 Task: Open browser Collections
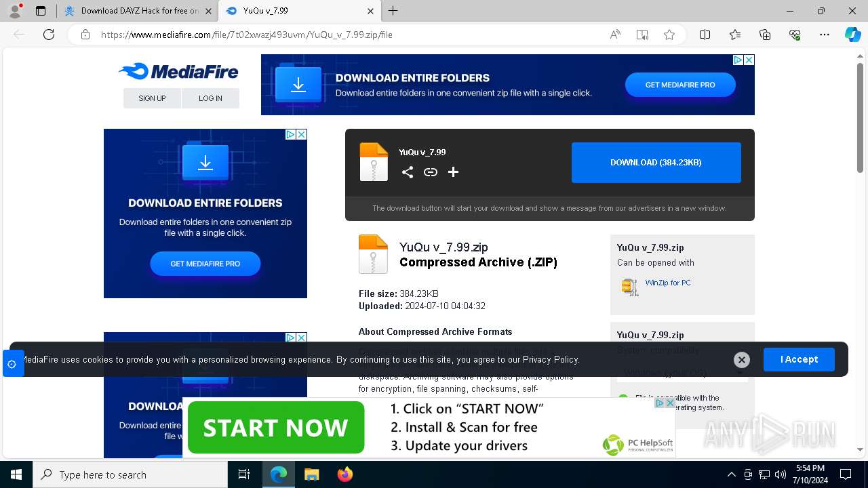pos(765,35)
